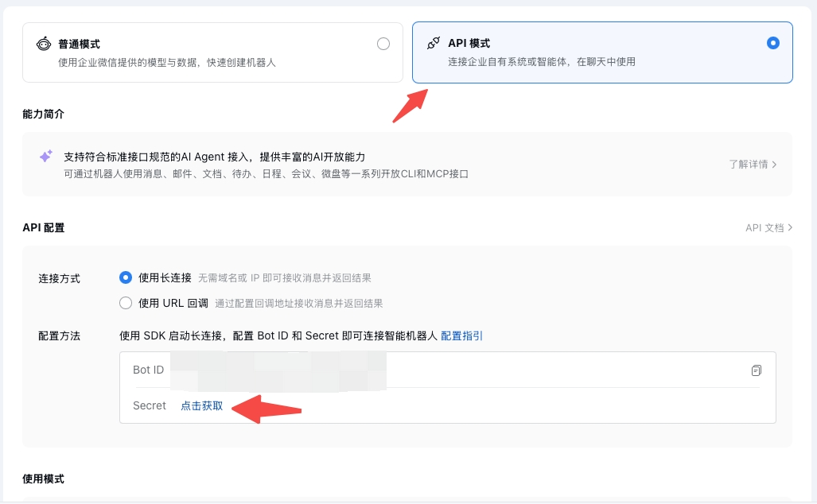
Task: Click the API 模式 title text
Action: coord(469,43)
